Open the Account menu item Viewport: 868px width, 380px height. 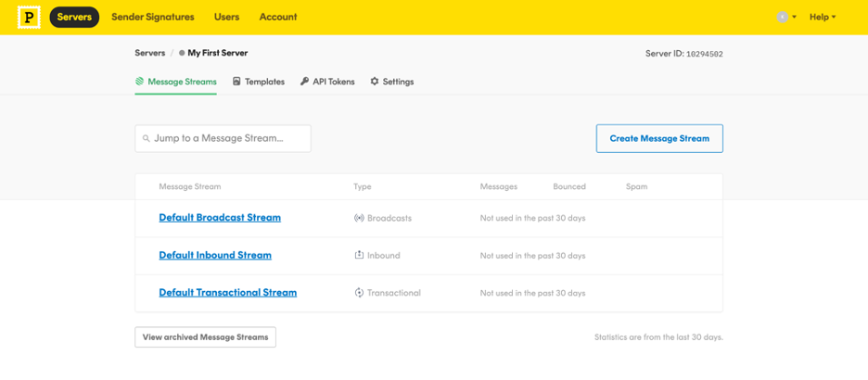pos(278,17)
